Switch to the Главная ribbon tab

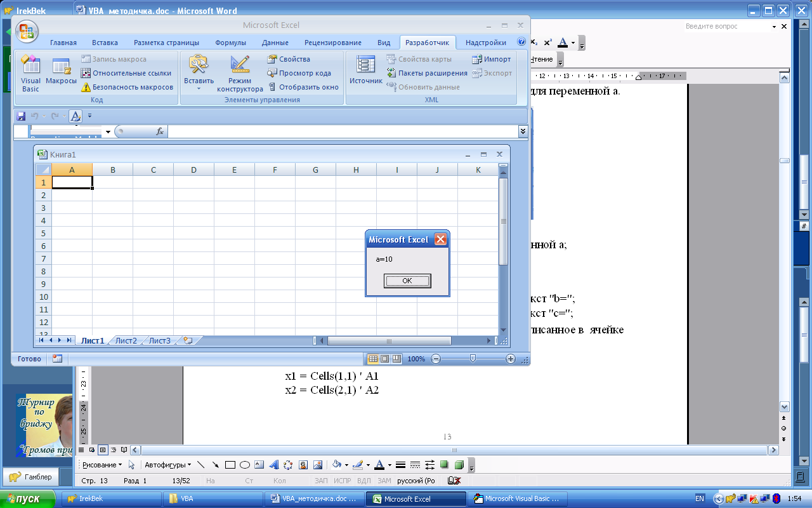point(63,43)
